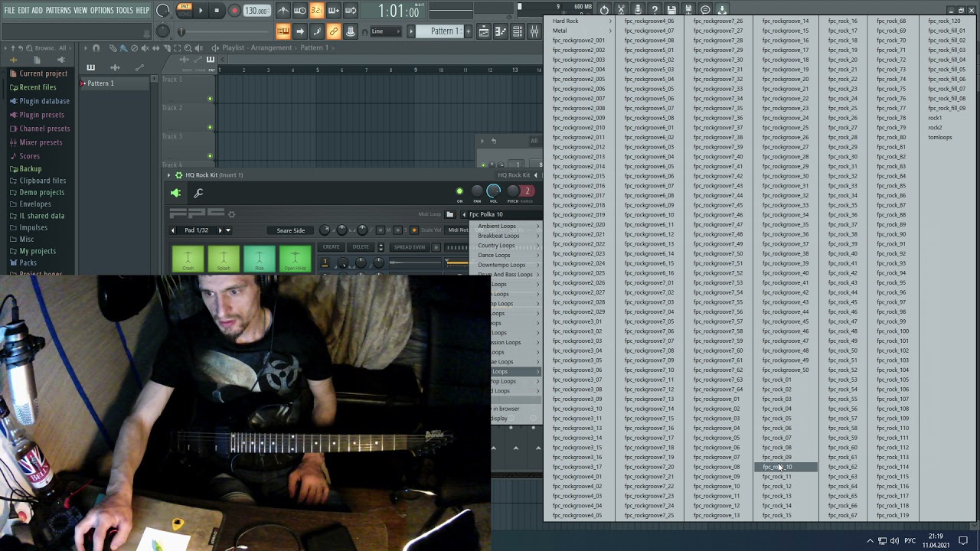Click the Play transport button
Image resolution: width=980 pixels, height=551 pixels.
point(201,11)
